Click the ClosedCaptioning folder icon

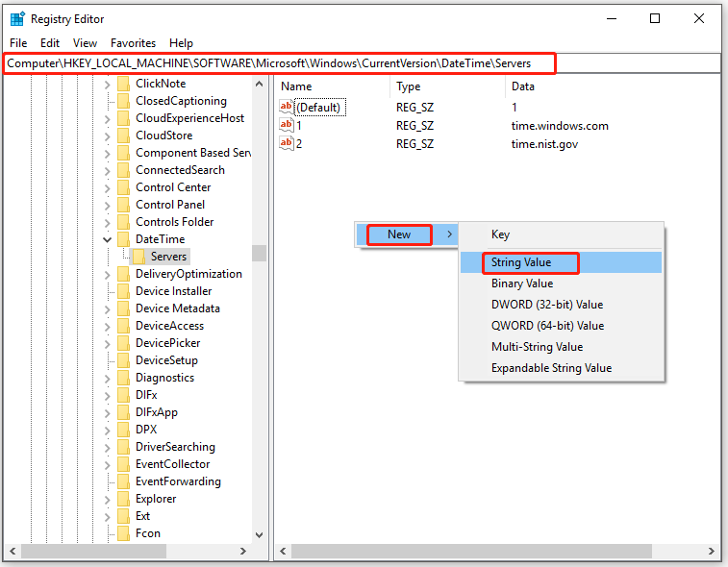click(123, 101)
